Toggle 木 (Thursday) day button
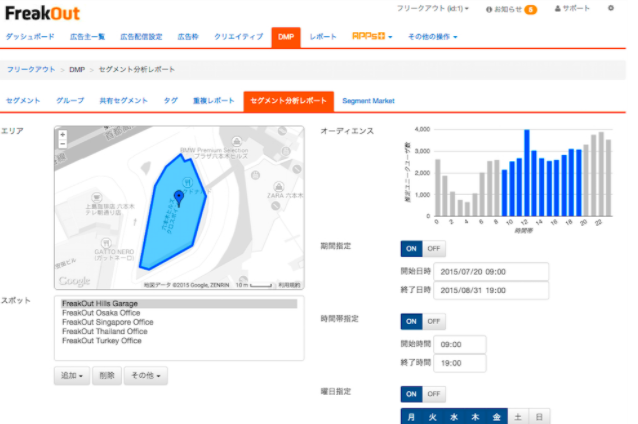The image size is (638, 424). pyautogui.click(x=475, y=417)
